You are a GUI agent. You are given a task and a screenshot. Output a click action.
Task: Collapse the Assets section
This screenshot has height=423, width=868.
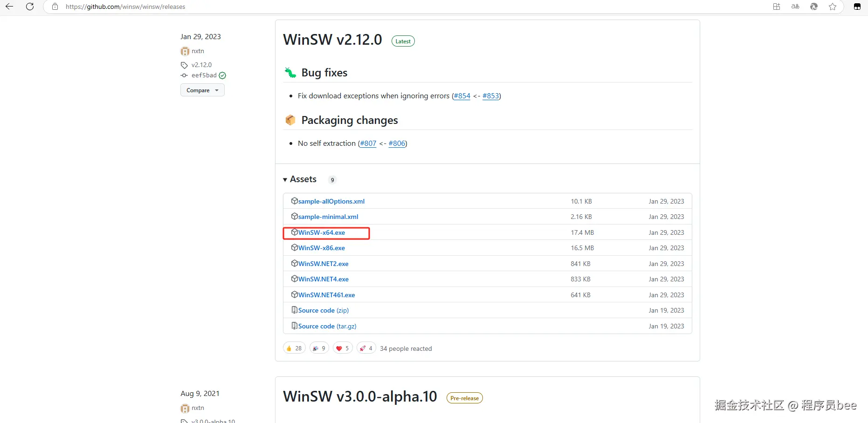[300, 179]
